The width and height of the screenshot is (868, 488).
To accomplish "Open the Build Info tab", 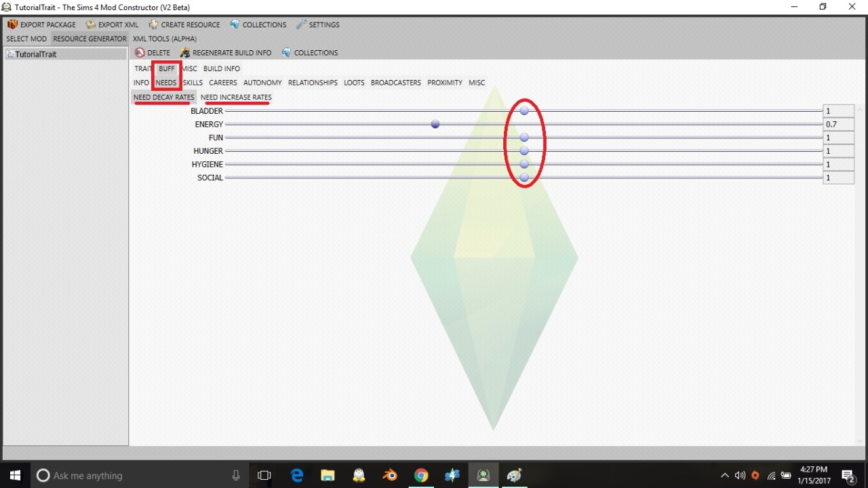I will tap(222, 68).
